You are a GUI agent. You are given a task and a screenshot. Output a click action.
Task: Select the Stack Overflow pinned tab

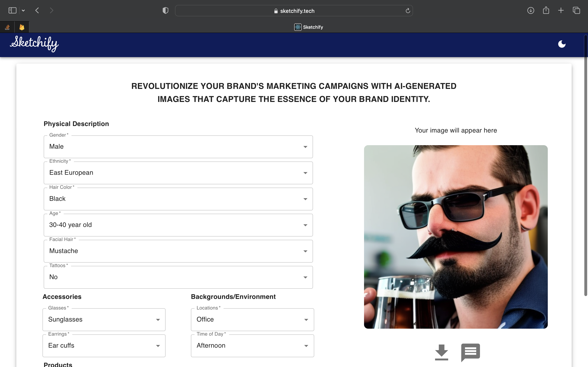click(x=7, y=27)
